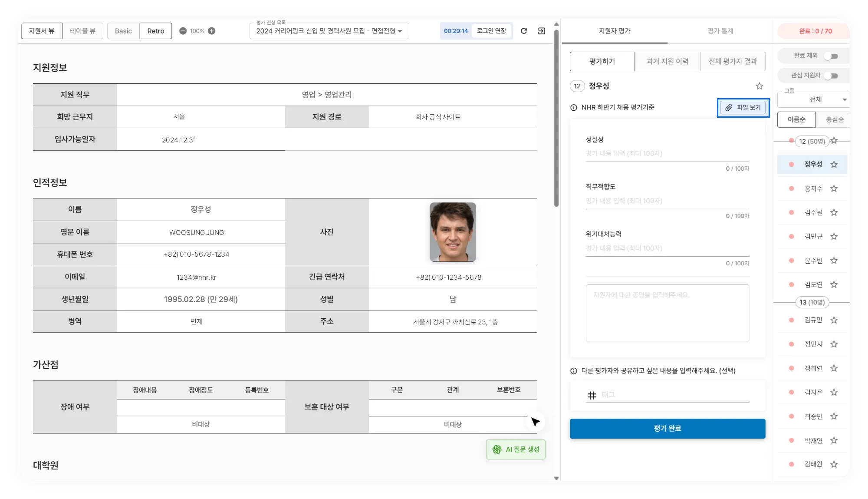Click the 성실성 evaluation input field
The width and height of the screenshot is (868, 499).
tap(667, 154)
